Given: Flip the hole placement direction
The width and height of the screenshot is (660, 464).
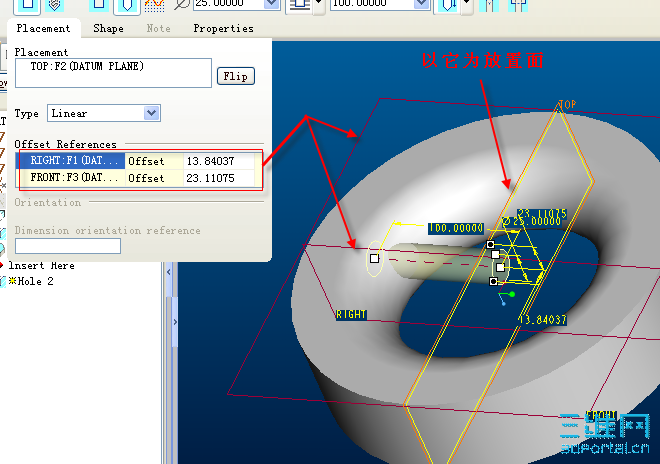Looking at the screenshot, I should coord(236,76).
